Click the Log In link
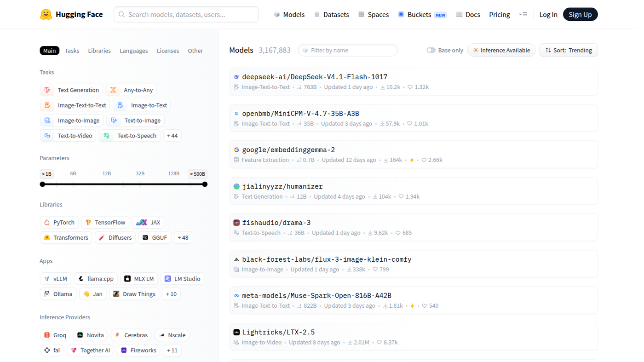 click(x=548, y=15)
